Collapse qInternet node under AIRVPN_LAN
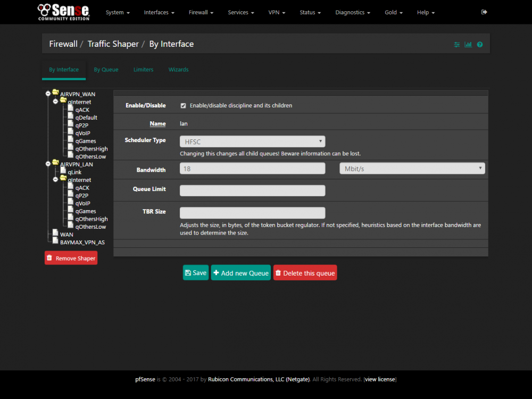Image resolution: width=532 pixels, height=399 pixels. pos(56,179)
